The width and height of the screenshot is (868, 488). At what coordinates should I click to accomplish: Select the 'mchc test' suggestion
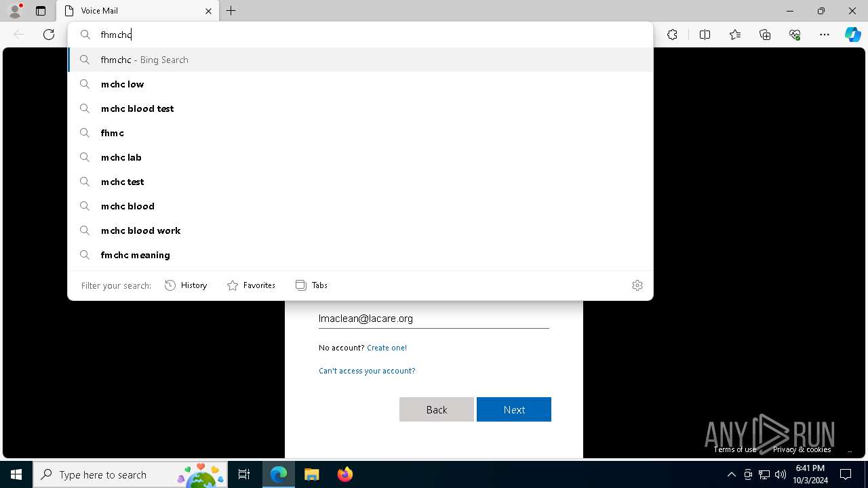[x=360, y=182]
